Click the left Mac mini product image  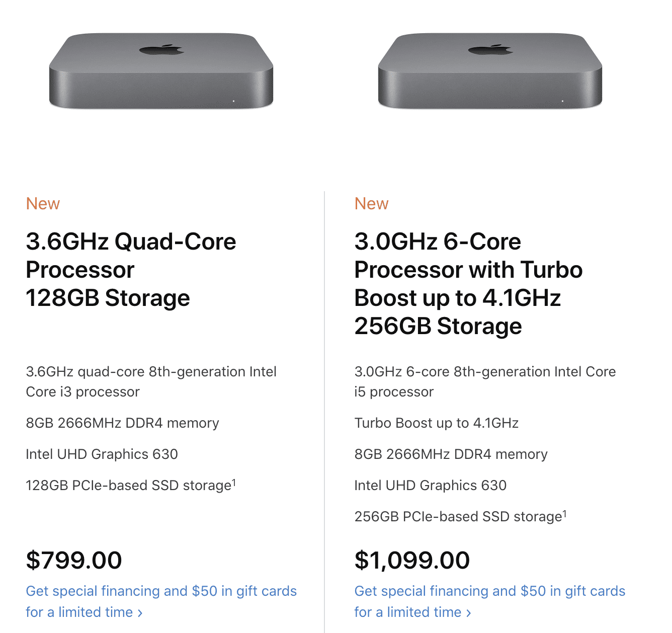tap(161, 70)
